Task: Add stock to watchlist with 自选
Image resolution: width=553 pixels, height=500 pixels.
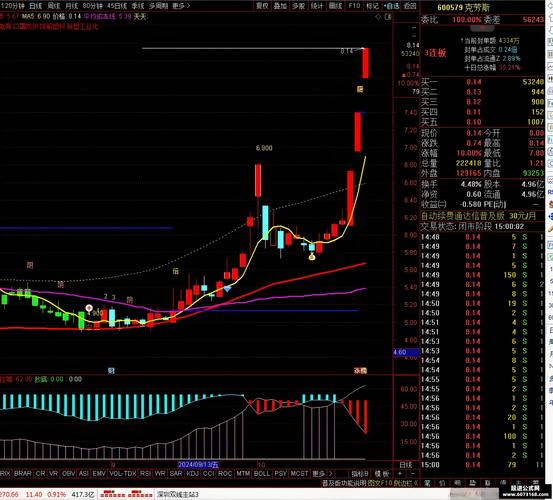Action: click(391, 6)
